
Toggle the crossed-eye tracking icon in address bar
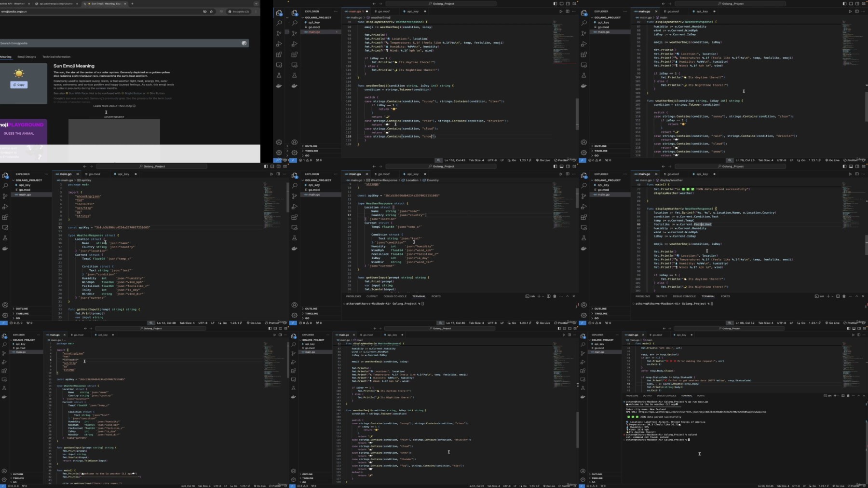click(204, 12)
